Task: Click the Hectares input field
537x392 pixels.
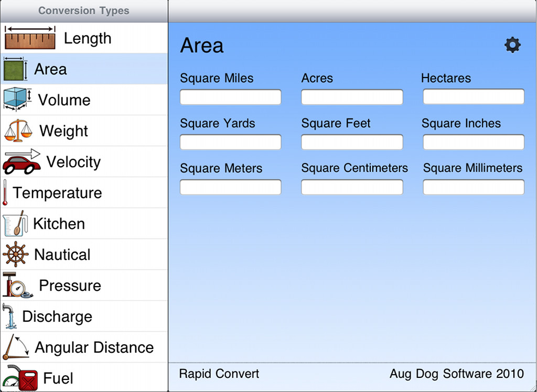Action: click(474, 97)
